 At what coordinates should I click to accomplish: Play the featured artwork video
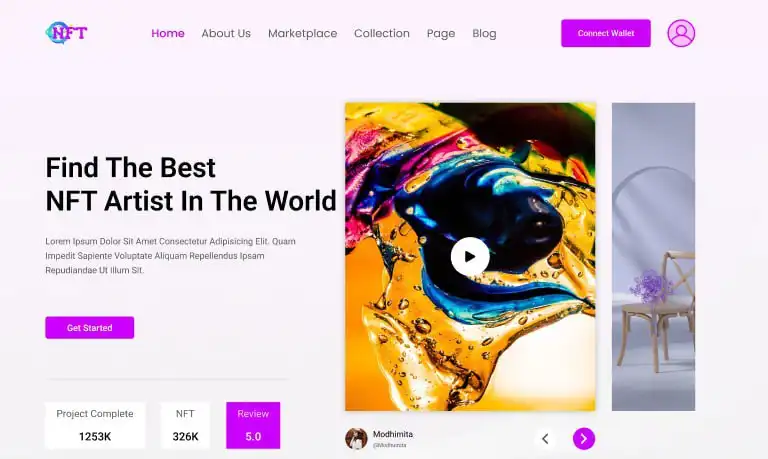pos(470,256)
